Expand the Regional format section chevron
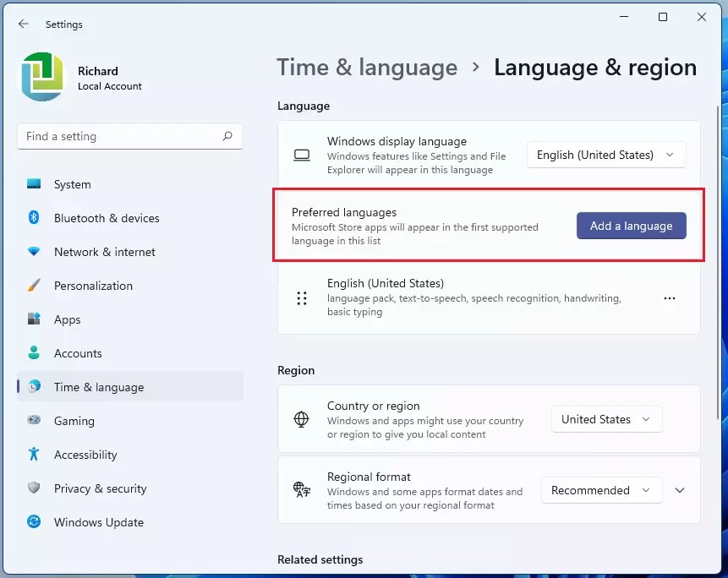 pyautogui.click(x=679, y=490)
